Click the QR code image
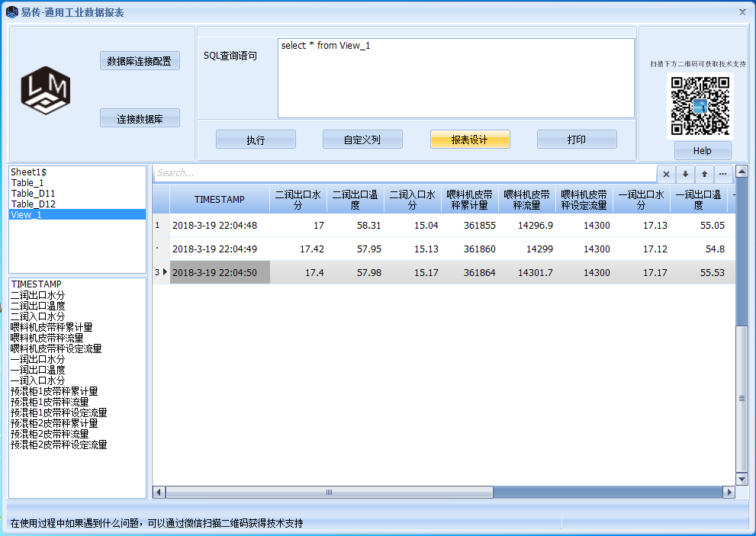 (700, 107)
